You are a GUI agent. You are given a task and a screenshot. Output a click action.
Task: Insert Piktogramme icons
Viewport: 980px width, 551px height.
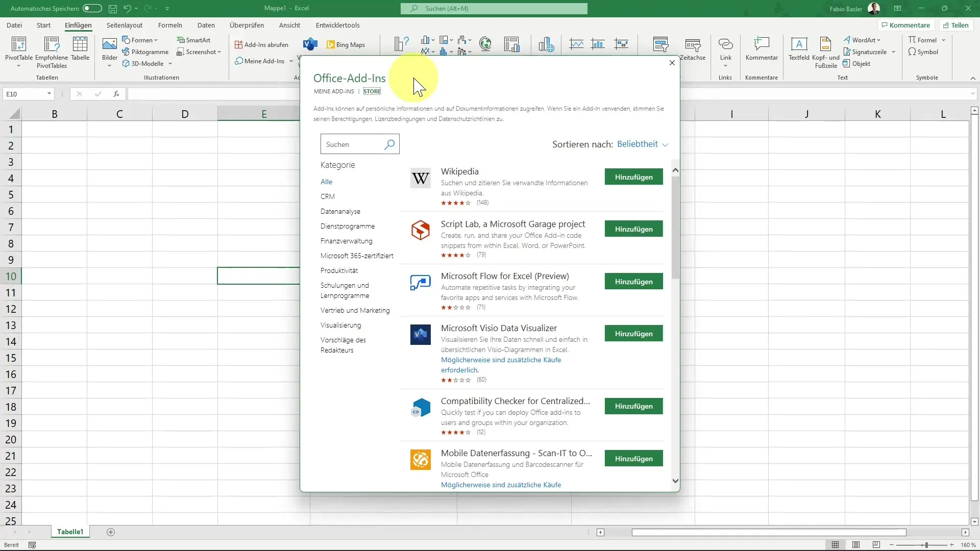(x=145, y=52)
